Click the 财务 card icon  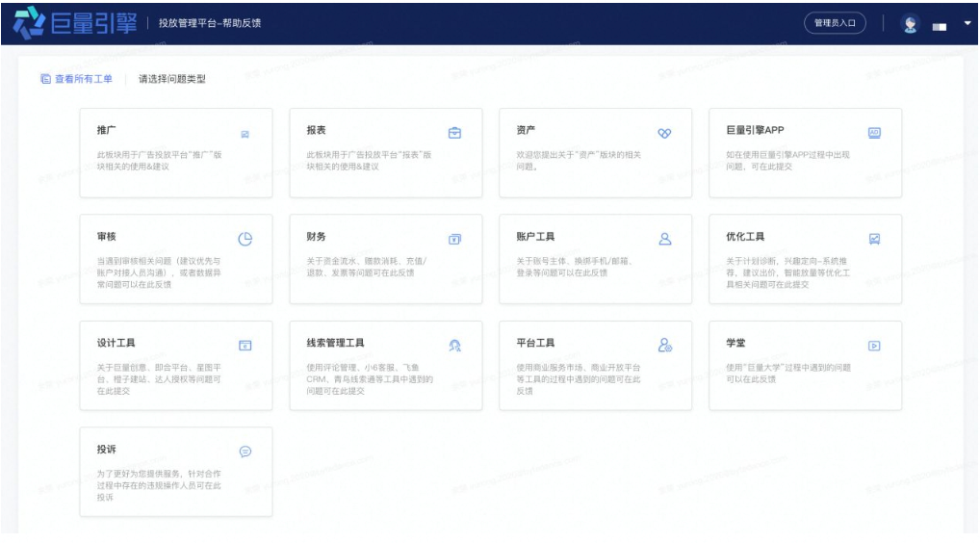[x=454, y=239]
